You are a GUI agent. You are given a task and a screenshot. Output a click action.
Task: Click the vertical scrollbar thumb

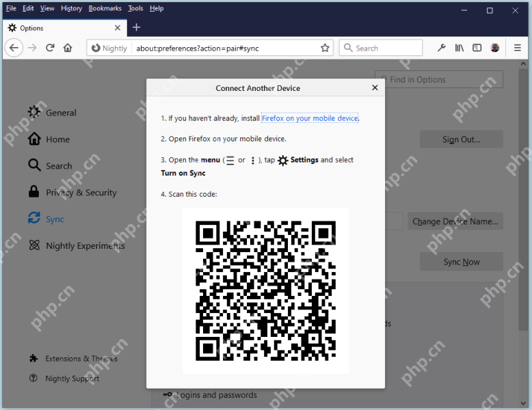click(524, 200)
